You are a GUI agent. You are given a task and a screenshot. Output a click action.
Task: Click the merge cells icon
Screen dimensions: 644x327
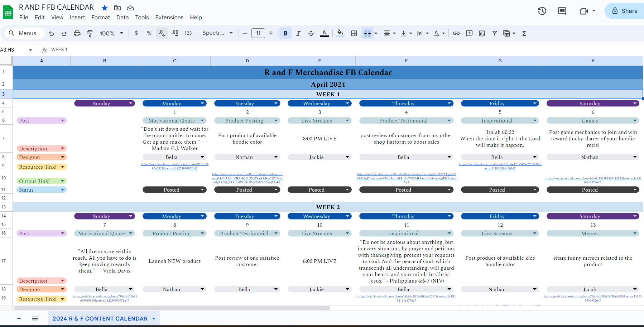tap(367, 33)
